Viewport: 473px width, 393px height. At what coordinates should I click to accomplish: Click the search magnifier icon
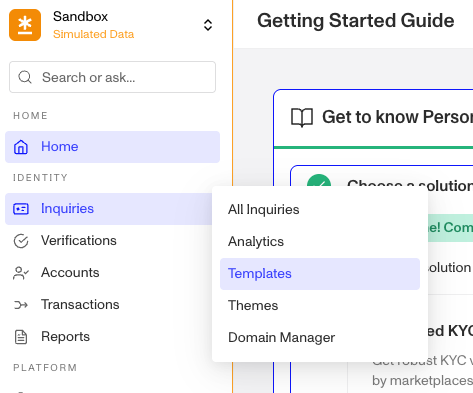click(25, 77)
